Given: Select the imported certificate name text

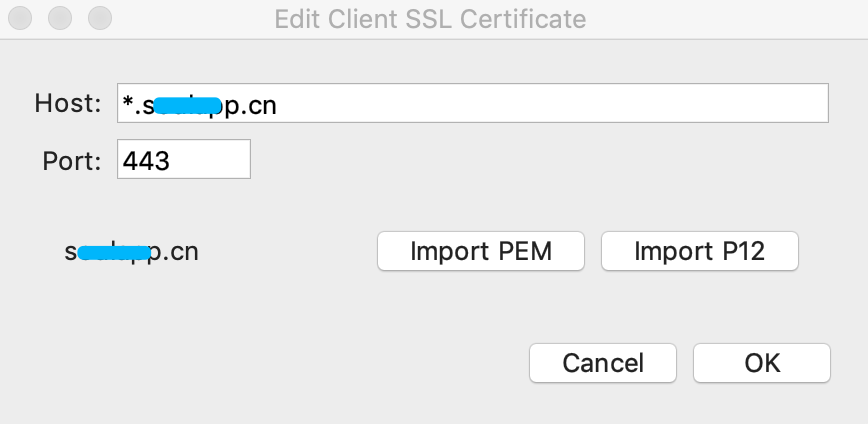Looking at the screenshot, I should tap(131, 251).
